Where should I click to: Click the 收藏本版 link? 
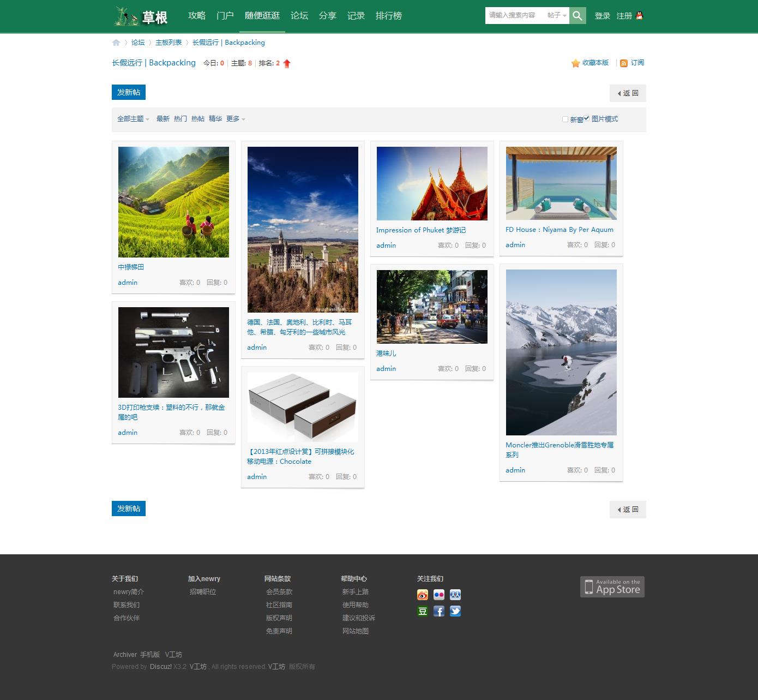click(x=595, y=63)
